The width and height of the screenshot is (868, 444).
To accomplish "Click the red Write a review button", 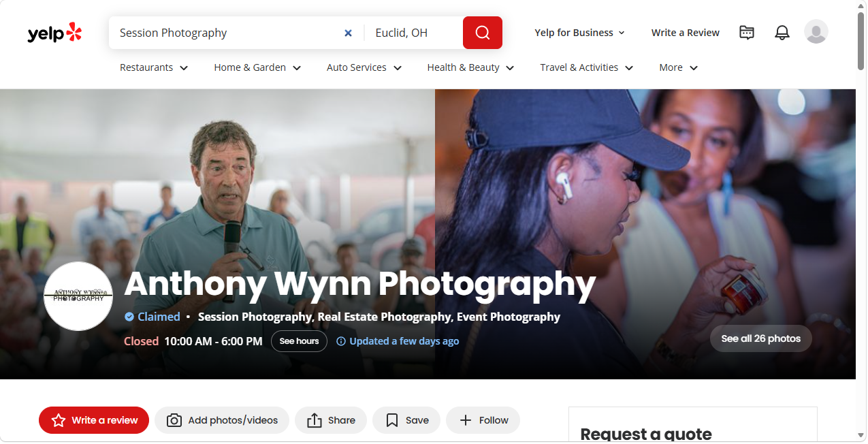I will [94, 420].
